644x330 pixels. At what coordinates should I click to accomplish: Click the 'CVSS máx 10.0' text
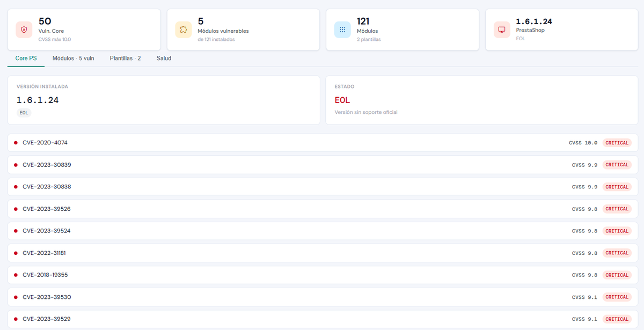(x=55, y=39)
